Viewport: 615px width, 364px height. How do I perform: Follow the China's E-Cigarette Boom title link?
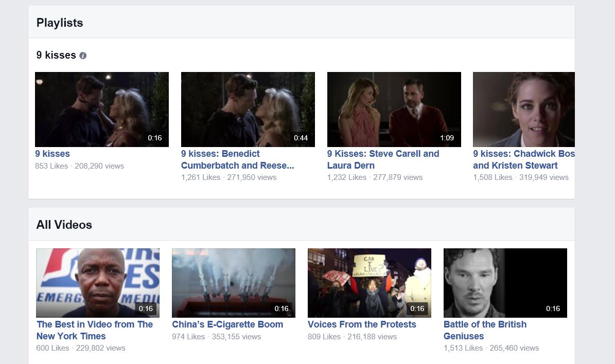[x=227, y=324]
